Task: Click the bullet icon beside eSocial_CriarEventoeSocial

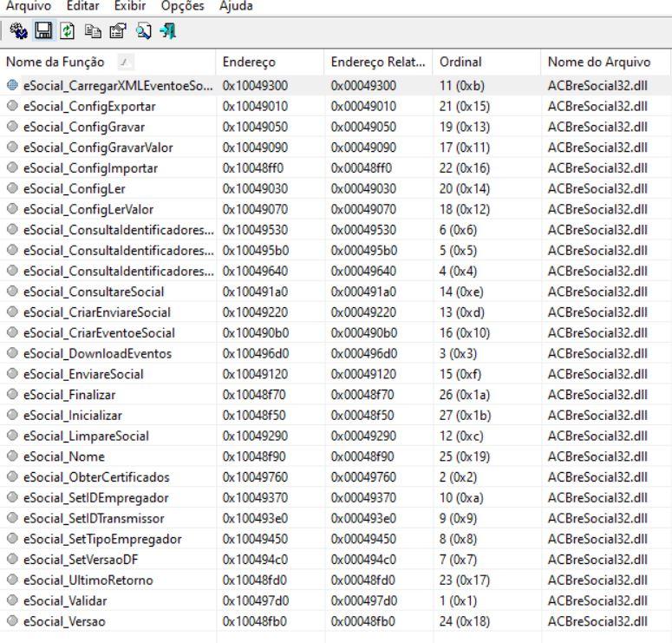Action: tap(12, 332)
